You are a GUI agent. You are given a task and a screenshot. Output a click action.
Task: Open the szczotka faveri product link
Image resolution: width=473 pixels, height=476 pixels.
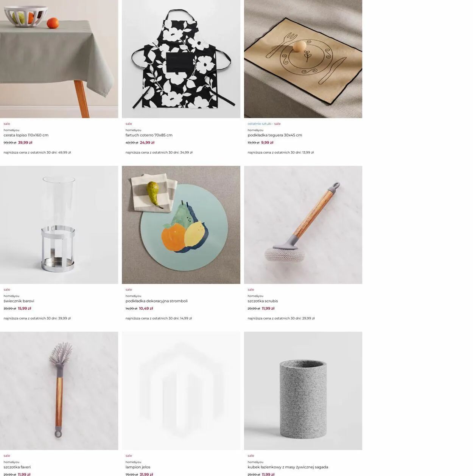point(17,467)
